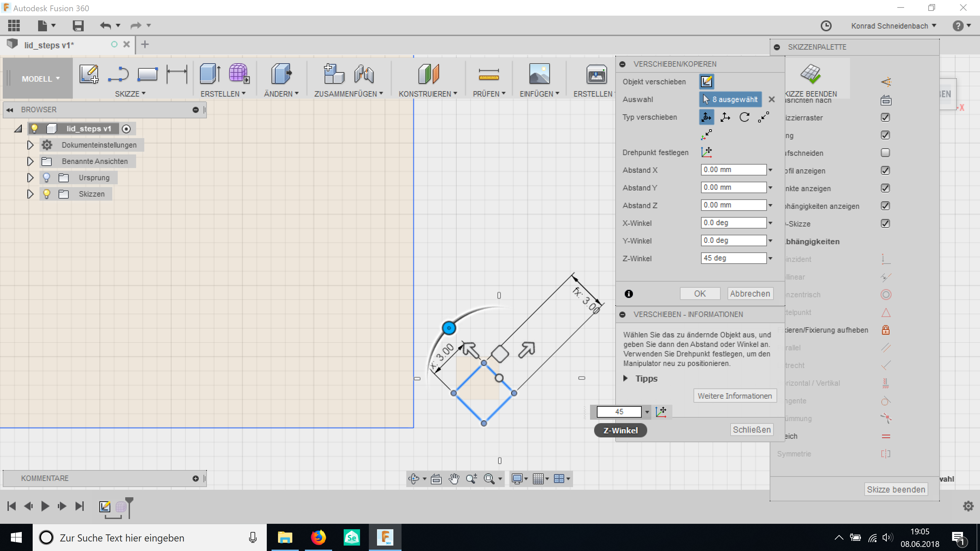The width and height of the screenshot is (980, 551).
Task: Toggle the Profil anzeigen checkbox
Action: (885, 170)
